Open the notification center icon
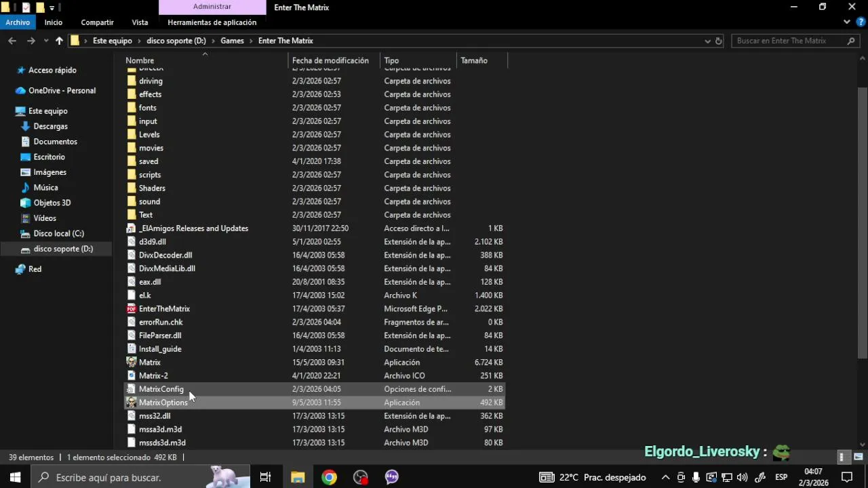Viewport: 868px width, 488px height. pyautogui.click(x=846, y=477)
